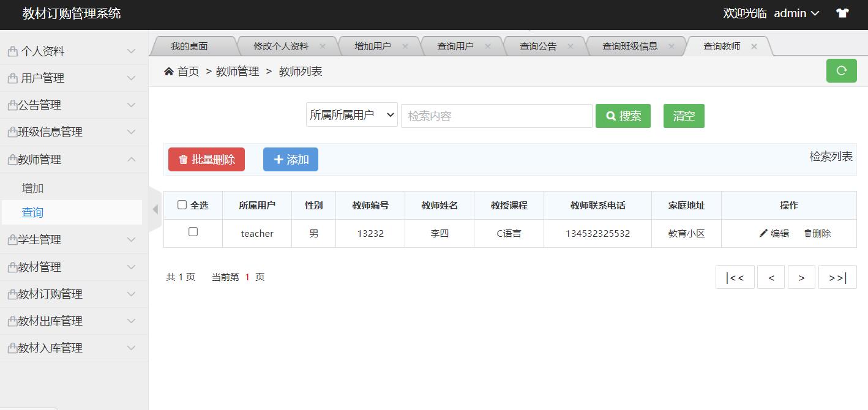Jump to last page with >>| icon
868x410 pixels.
tap(837, 277)
